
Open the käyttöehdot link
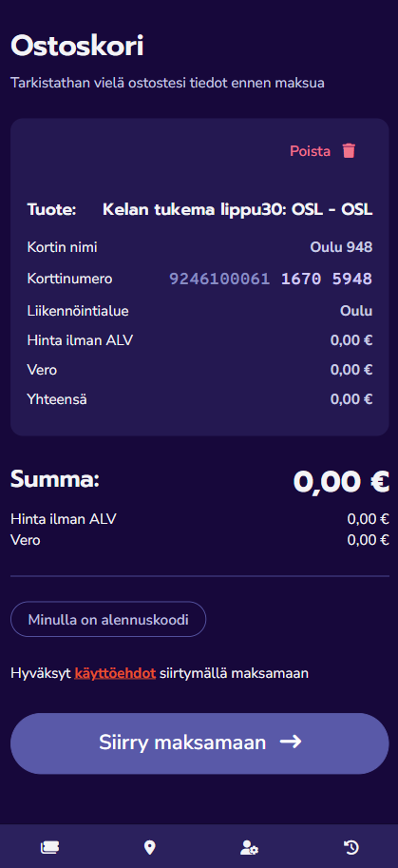coord(115,673)
